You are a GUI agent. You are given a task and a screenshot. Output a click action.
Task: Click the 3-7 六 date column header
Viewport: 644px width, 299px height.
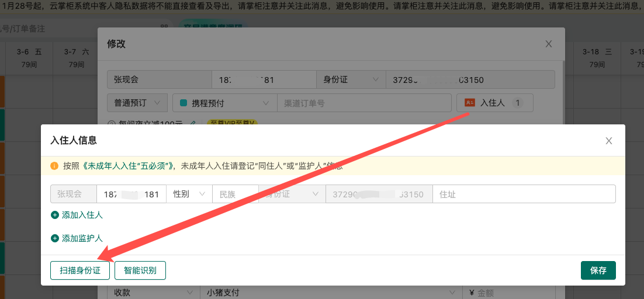pyautogui.click(x=77, y=58)
